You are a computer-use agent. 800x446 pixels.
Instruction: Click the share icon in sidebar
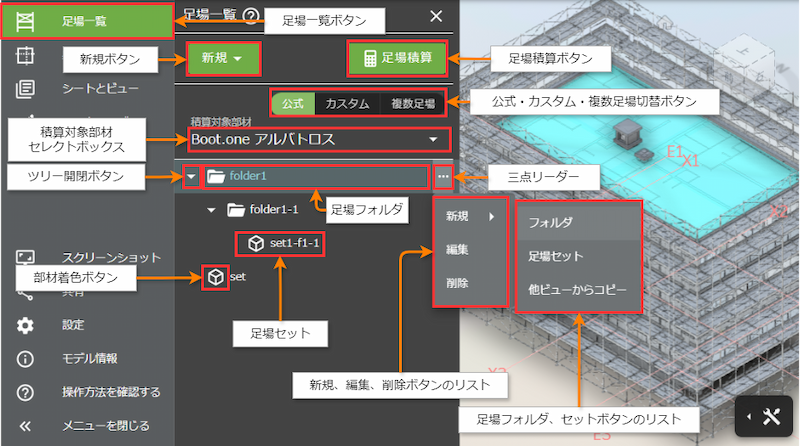(x=25, y=293)
